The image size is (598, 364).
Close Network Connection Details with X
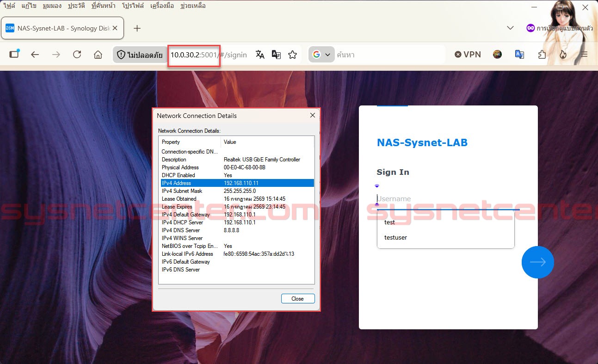click(312, 115)
